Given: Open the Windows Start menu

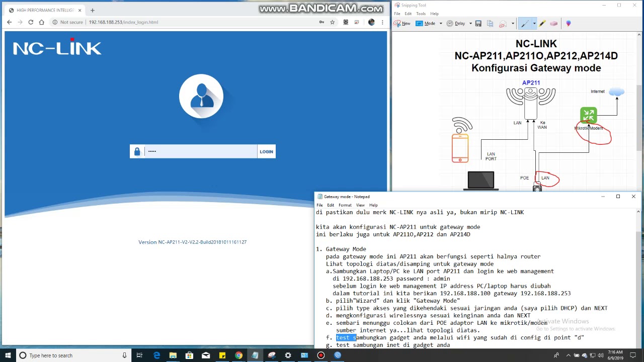Looking at the screenshot, I should coord(8,355).
